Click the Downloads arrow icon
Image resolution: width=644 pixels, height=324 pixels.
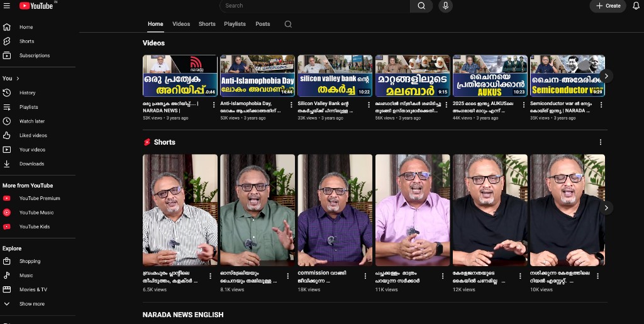(6, 164)
